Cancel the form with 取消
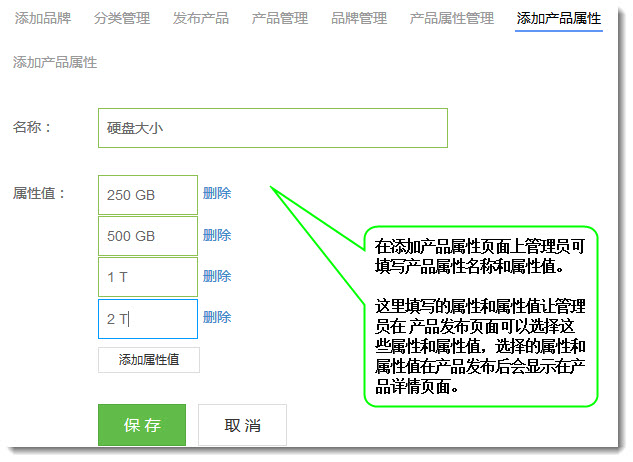633x462 pixels. 242,425
